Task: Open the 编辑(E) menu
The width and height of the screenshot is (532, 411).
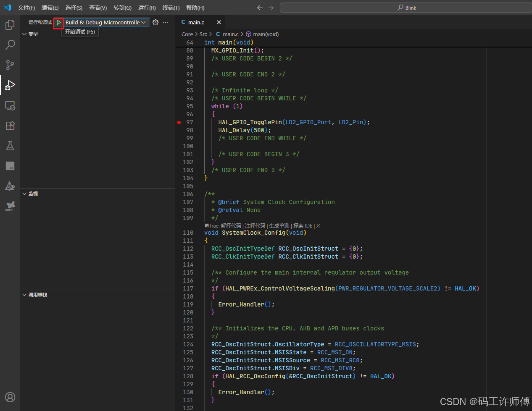Action: (50, 8)
